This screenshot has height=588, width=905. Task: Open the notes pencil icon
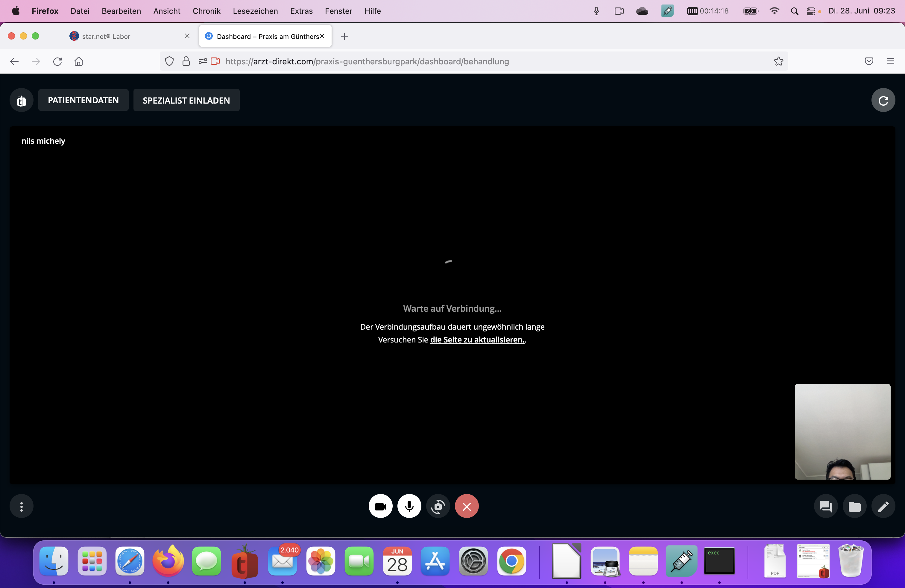tap(883, 506)
